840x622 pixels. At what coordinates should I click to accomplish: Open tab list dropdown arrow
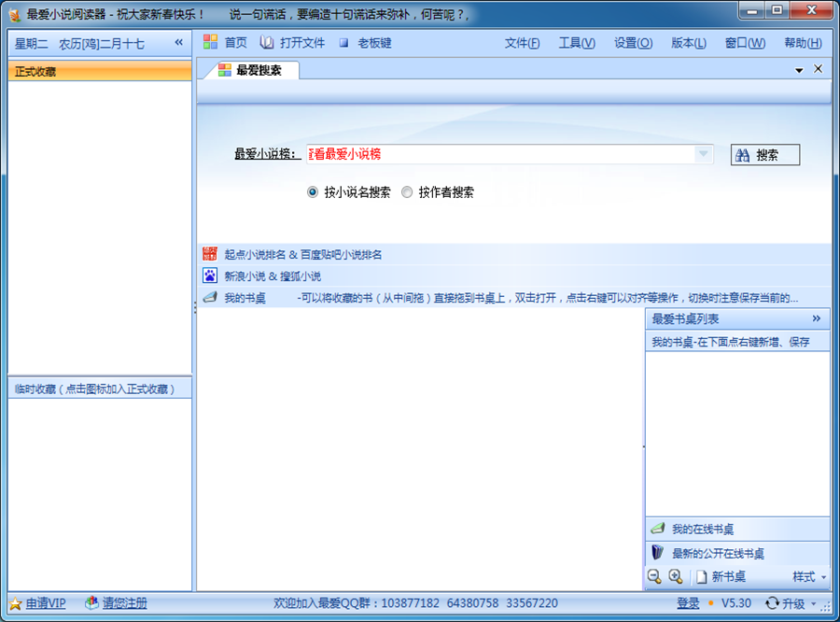tap(799, 70)
